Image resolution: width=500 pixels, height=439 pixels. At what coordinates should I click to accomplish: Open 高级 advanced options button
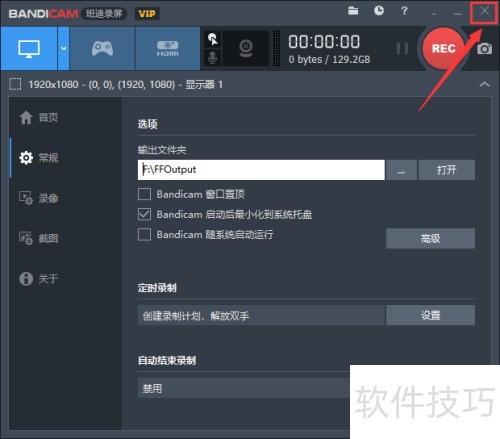[x=430, y=238]
